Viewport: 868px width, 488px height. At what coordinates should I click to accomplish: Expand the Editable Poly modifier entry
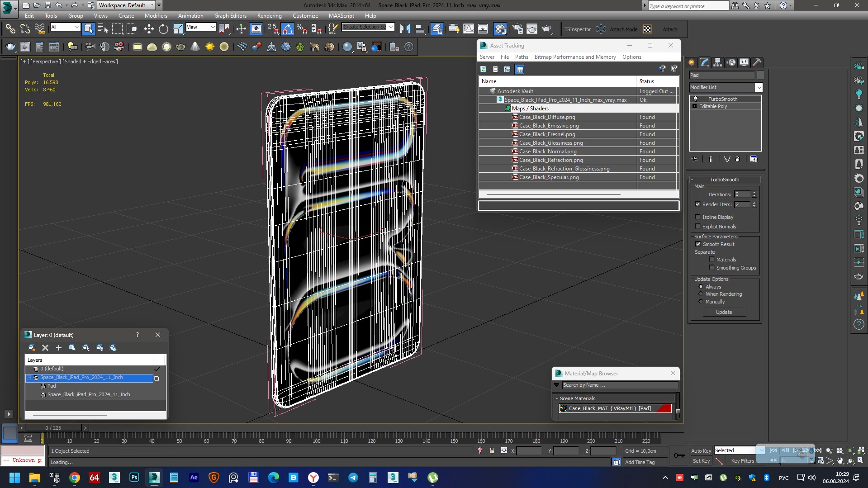694,106
